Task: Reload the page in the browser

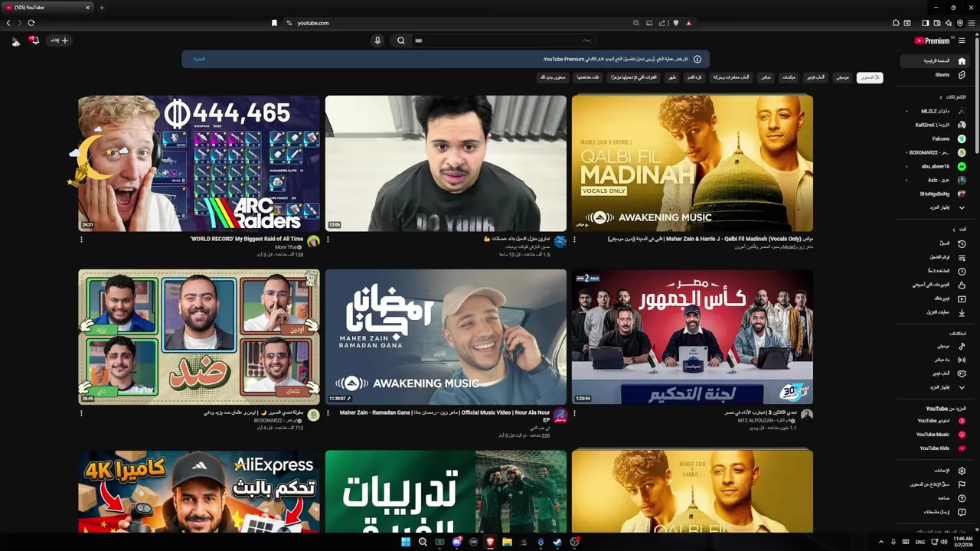Action: click(x=31, y=23)
